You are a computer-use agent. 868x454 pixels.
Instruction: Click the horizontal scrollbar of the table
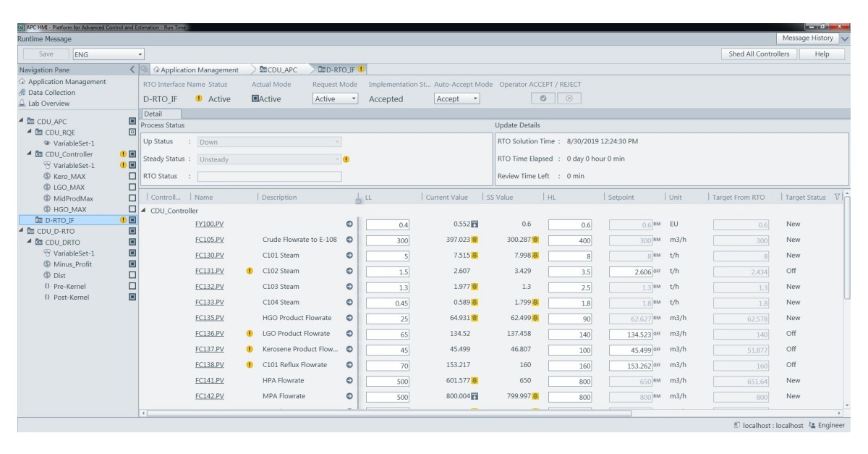[391, 413]
